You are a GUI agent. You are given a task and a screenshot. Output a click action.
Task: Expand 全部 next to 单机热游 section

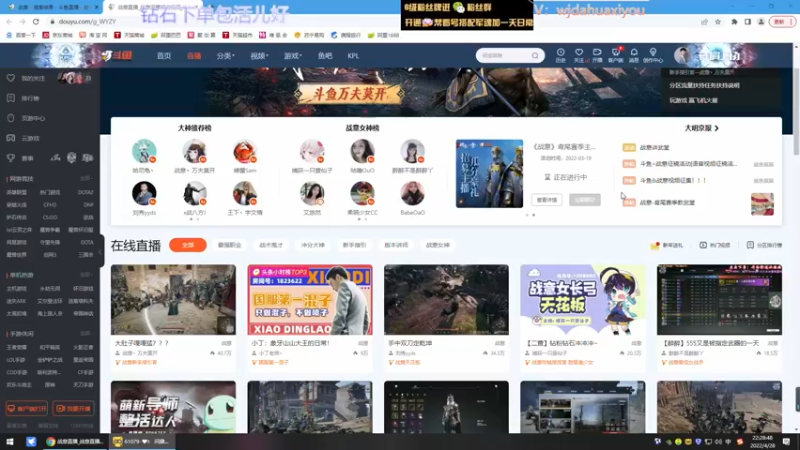86,274
